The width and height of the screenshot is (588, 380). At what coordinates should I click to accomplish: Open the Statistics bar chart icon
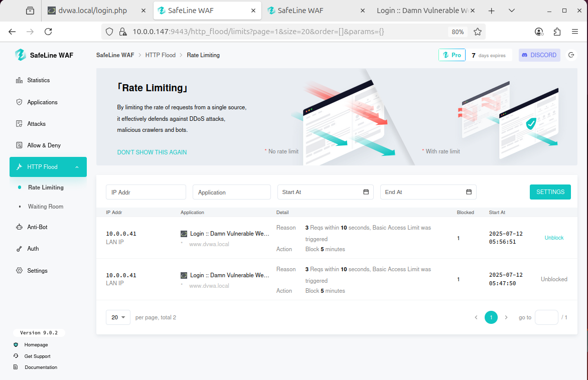[x=19, y=80]
